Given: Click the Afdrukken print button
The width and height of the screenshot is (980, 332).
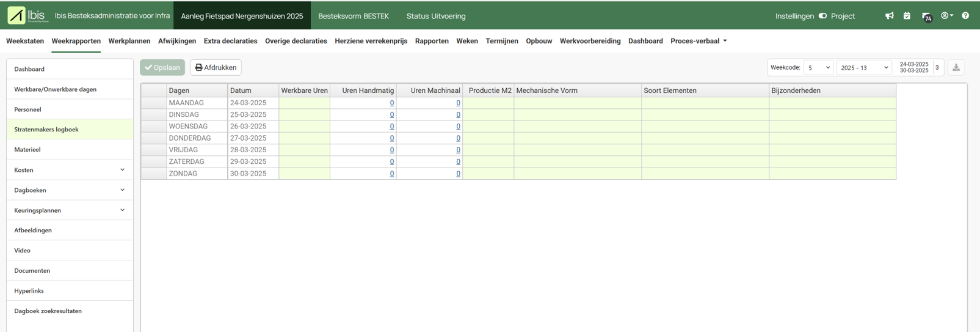Looking at the screenshot, I should (216, 67).
